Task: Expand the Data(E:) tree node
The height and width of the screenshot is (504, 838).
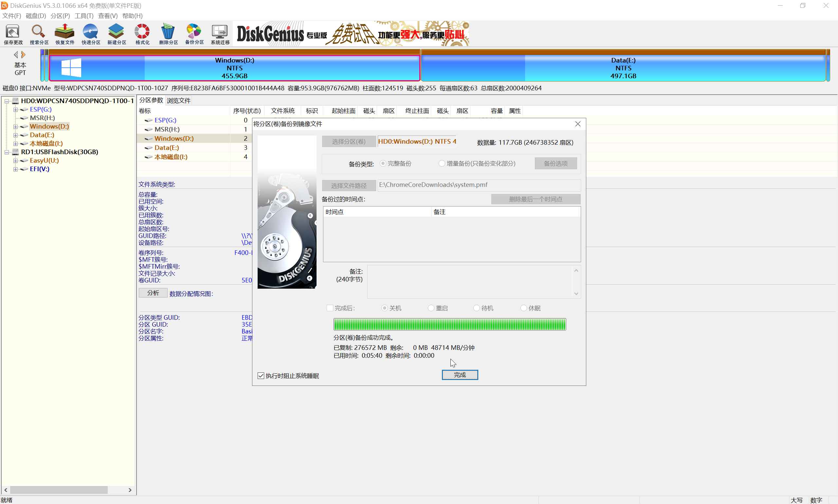Action: (x=15, y=135)
